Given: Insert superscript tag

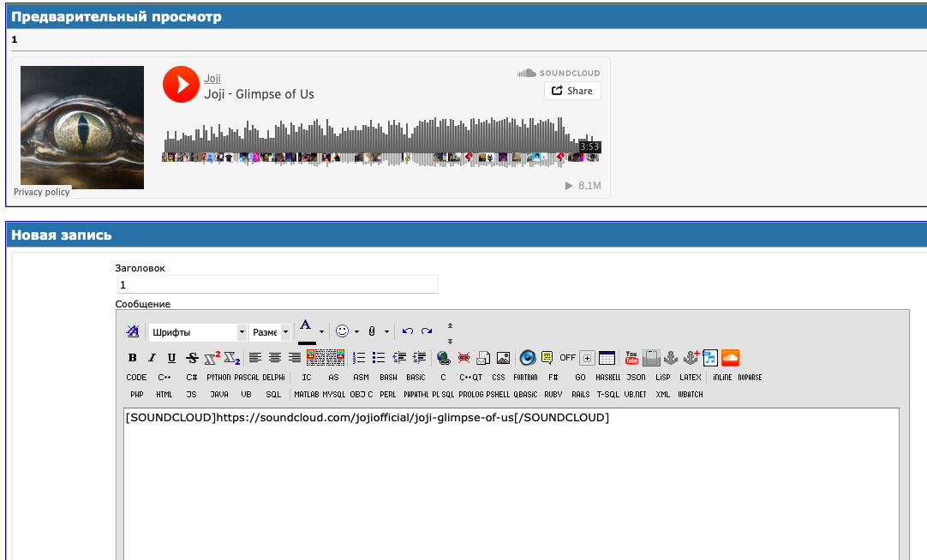Looking at the screenshot, I should 212,357.
